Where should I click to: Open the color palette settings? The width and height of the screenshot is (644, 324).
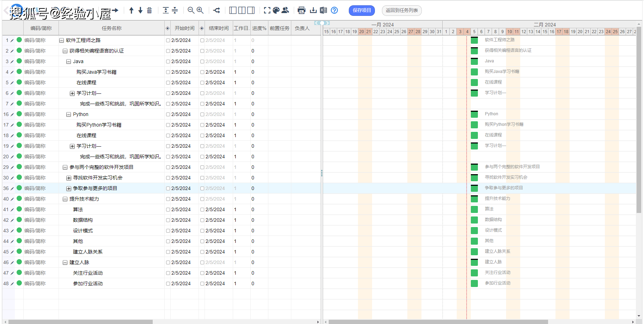pyautogui.click(x=276, y=10)
